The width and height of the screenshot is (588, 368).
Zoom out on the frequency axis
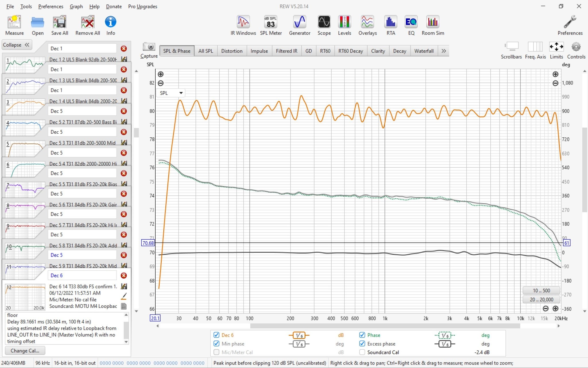click(546, 308)
